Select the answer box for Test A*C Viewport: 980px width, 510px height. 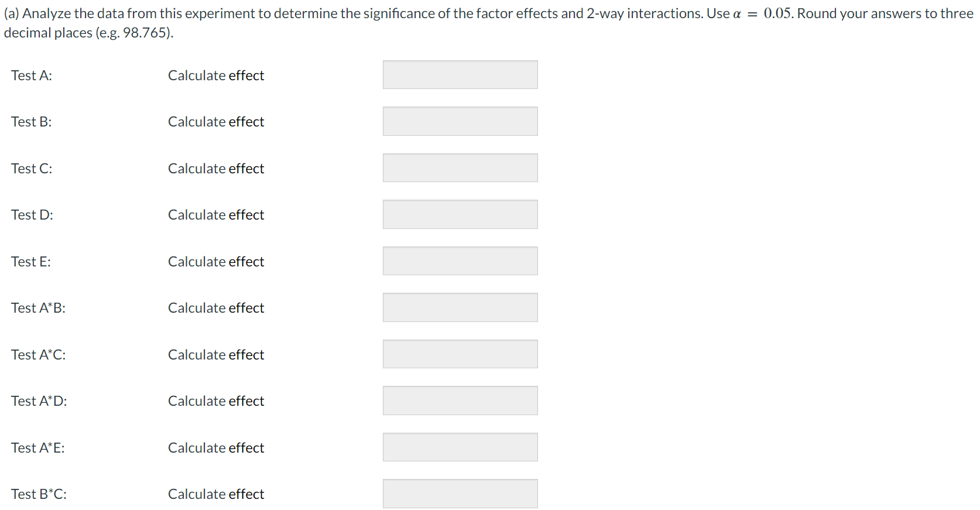[460, 354]
